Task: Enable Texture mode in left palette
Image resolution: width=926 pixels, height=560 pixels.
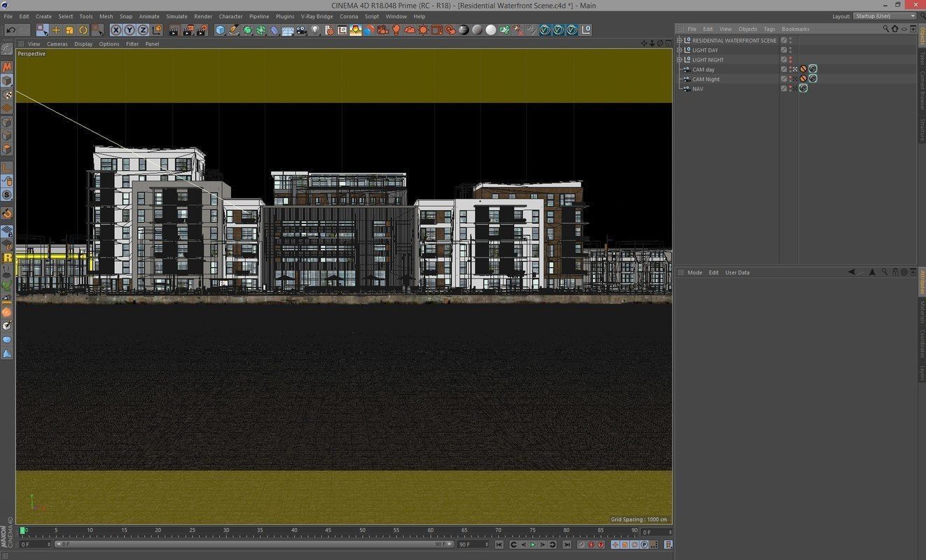Action: point(7,94)
